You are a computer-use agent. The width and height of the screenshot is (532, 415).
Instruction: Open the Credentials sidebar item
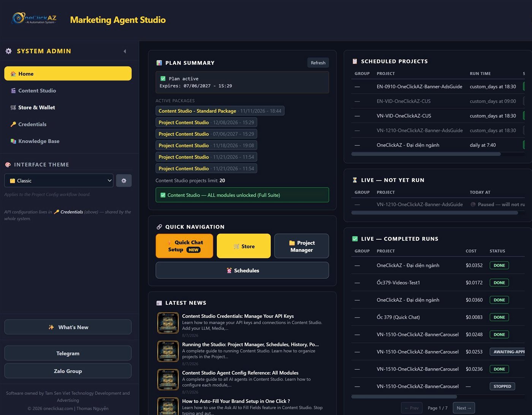68,124
